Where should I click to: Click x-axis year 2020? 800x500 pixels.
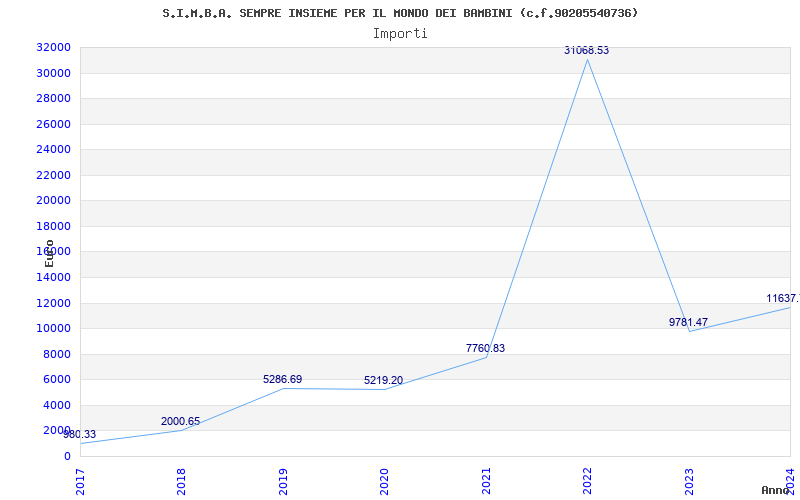click(x=384, y=482)
